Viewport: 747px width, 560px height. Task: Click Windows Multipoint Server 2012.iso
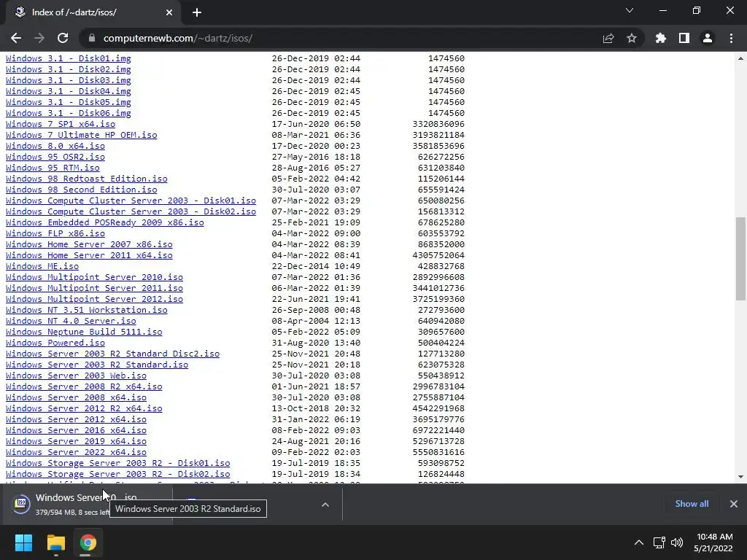coord(94,300)
